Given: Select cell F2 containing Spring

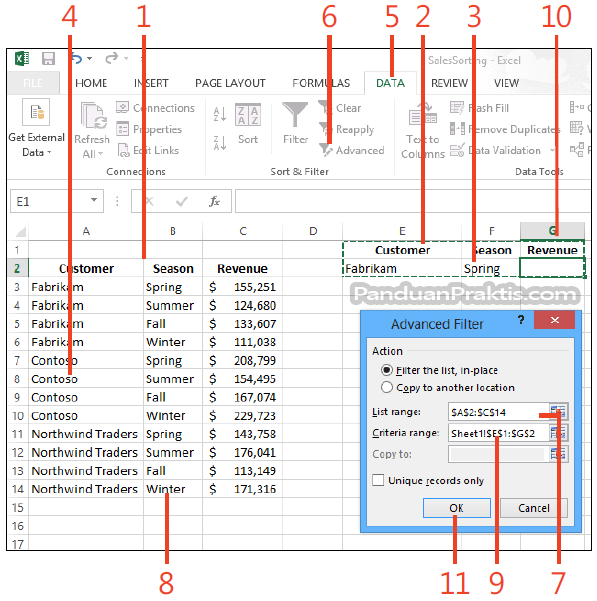Looking at the screenshot, I should [x=491, y=268].
